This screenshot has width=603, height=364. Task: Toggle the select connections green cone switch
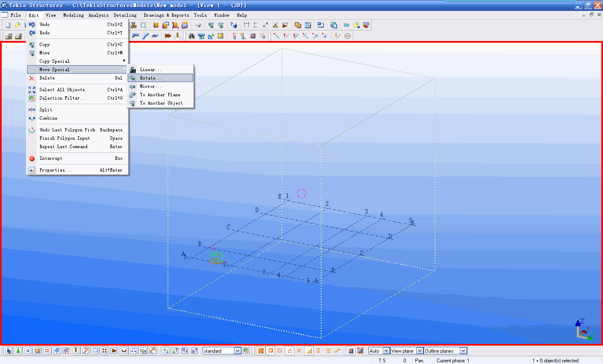tap(18, 351)
